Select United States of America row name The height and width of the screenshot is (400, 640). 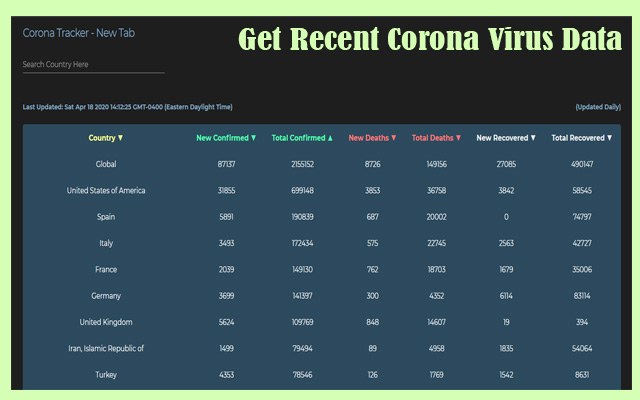pyautogui.click(x=106, y=191)
